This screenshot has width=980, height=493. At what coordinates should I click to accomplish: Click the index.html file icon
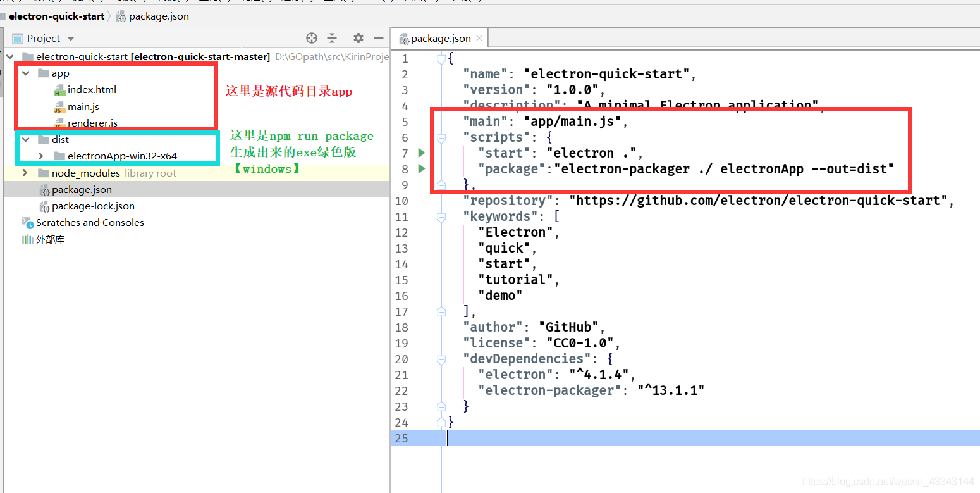[x=59, y=90]
